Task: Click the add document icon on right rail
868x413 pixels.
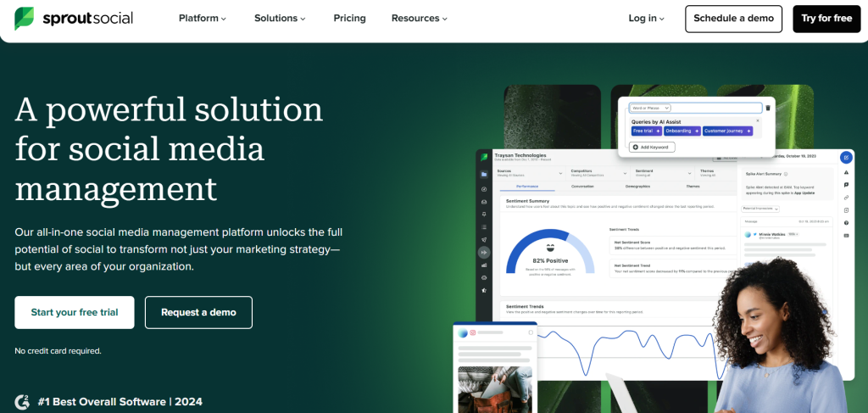Action: point(847,210)
